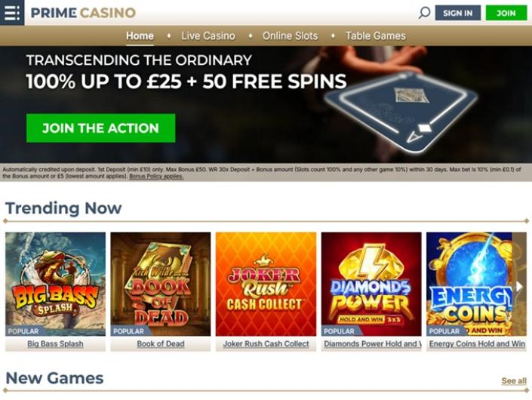Image resolution: width=532 pixels, height=400 pixels.
Task: Advance Trending Now carousel with right arrow
Action: (519, 286)
